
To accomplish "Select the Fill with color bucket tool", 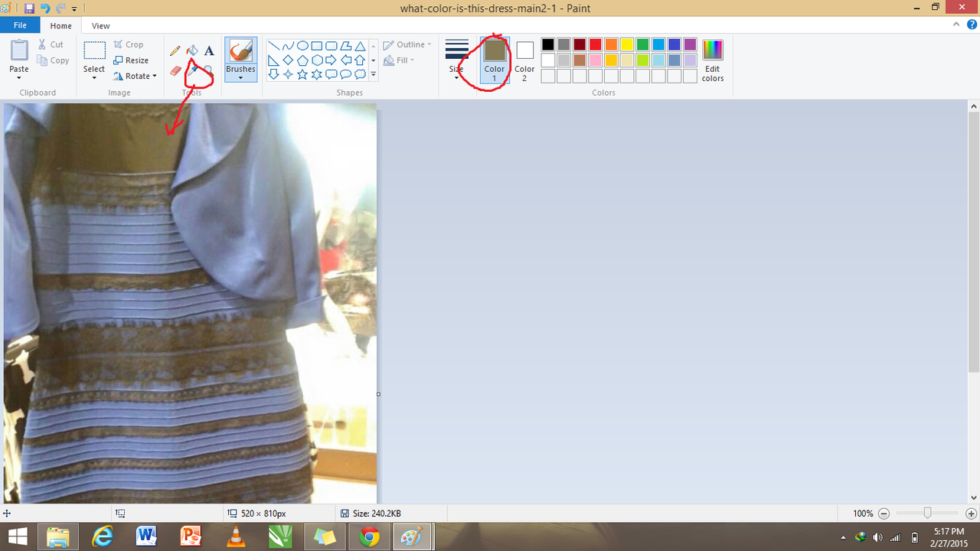I will coord(192,51).
